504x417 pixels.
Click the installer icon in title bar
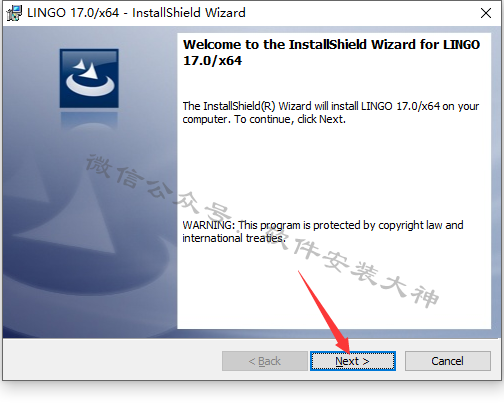point(14,13)
